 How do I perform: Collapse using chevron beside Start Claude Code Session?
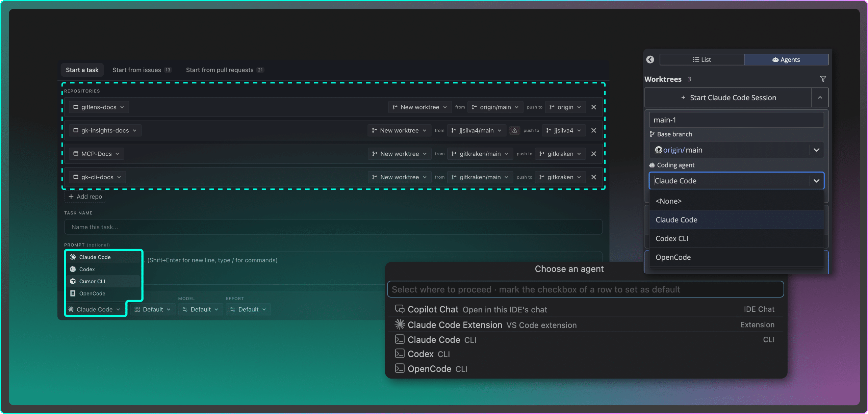tap(820, 98)
